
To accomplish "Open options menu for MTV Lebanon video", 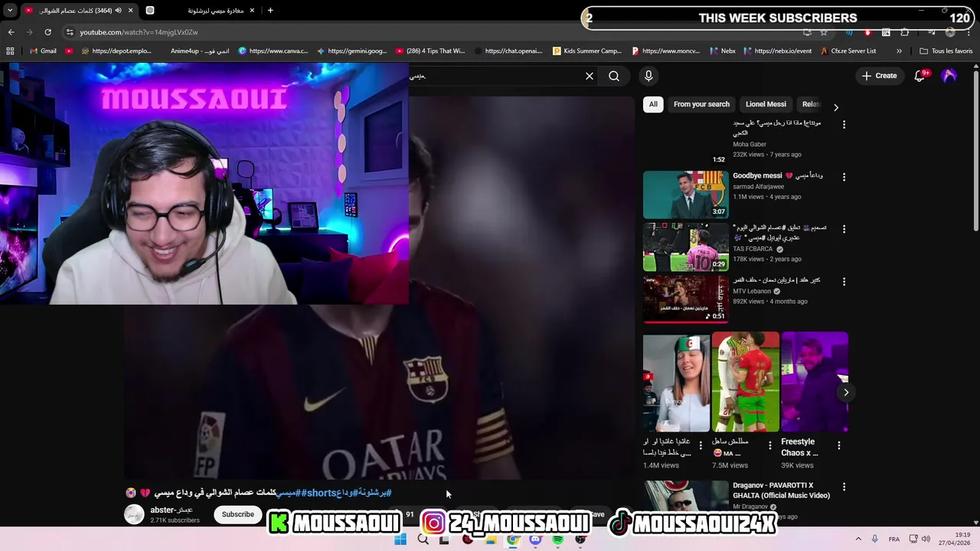I will [844, 282].
